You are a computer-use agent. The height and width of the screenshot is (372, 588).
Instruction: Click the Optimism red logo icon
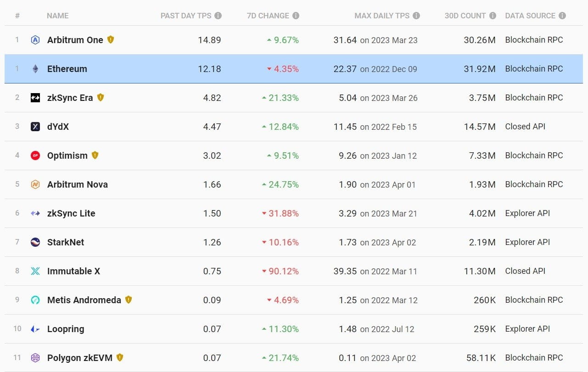[x=35, y=155]
